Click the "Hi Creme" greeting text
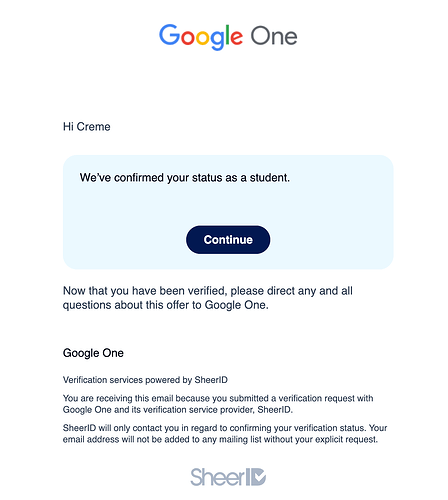The image size is (448, 500). click(x=87, y=127)
